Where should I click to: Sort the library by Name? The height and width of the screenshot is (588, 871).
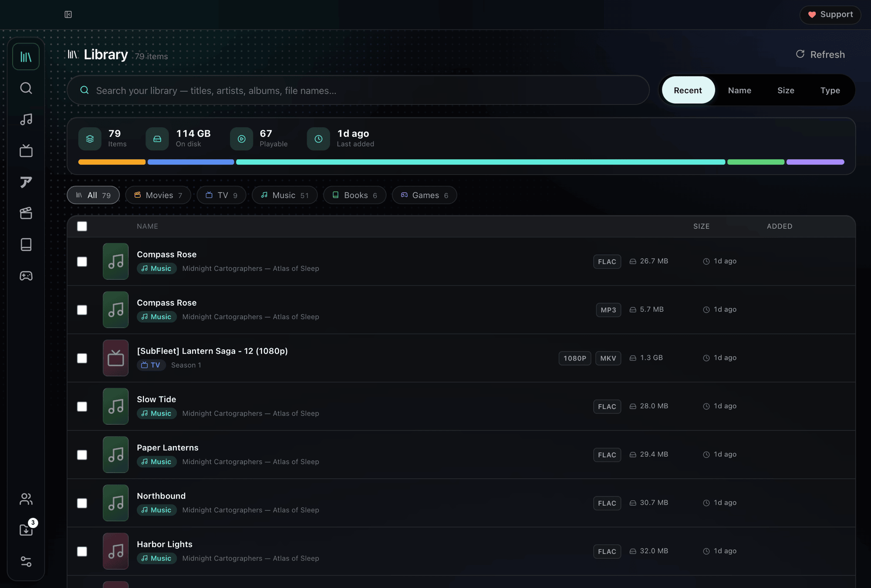tap(739, 90)
